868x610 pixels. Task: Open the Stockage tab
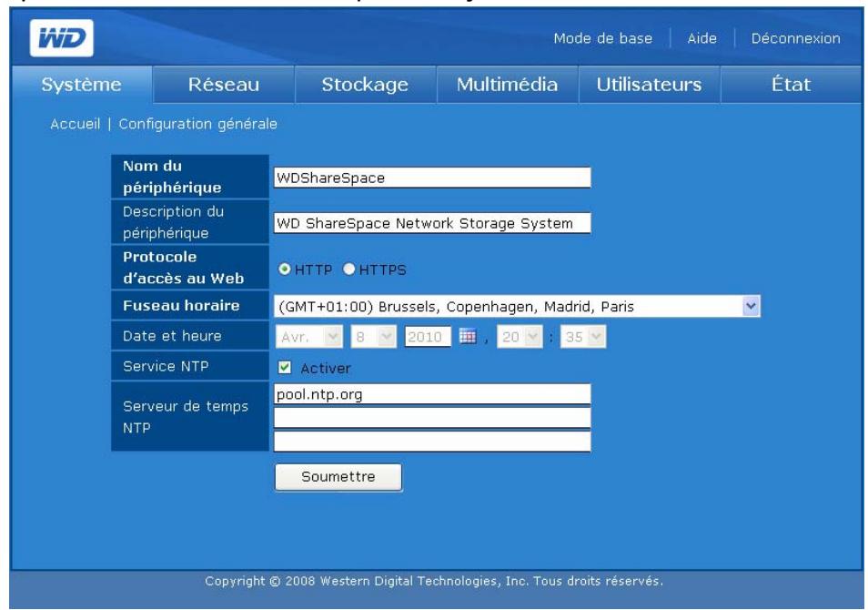click(366, 84)
